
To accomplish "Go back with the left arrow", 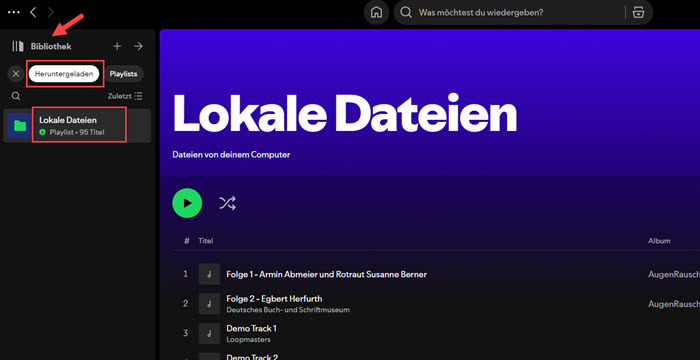I will 33,12.
